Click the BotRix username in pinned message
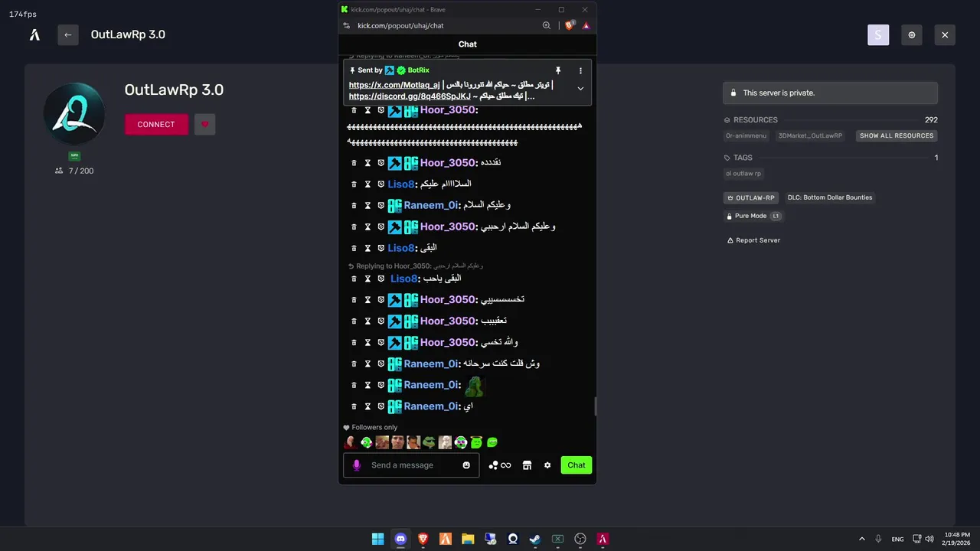980x551 pixels. 418,70
